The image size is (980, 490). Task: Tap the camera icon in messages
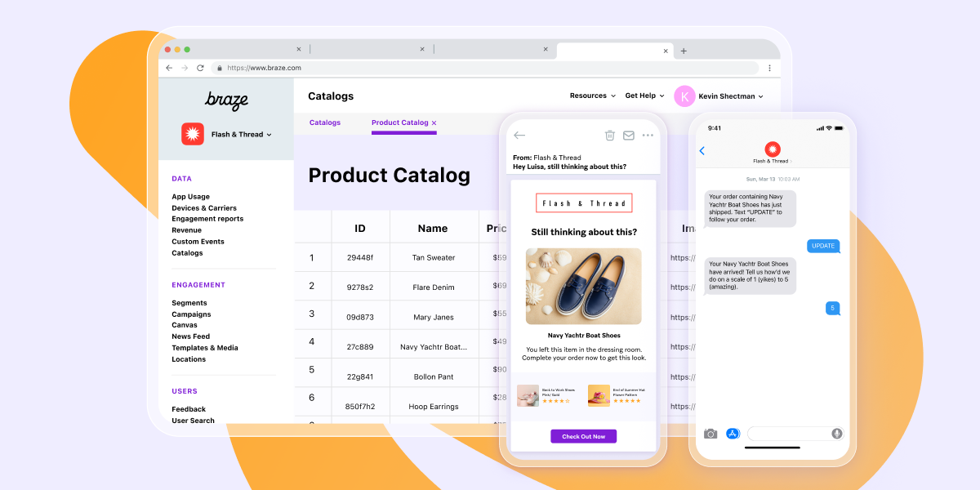pyautogui.click(x=710, y=434)
